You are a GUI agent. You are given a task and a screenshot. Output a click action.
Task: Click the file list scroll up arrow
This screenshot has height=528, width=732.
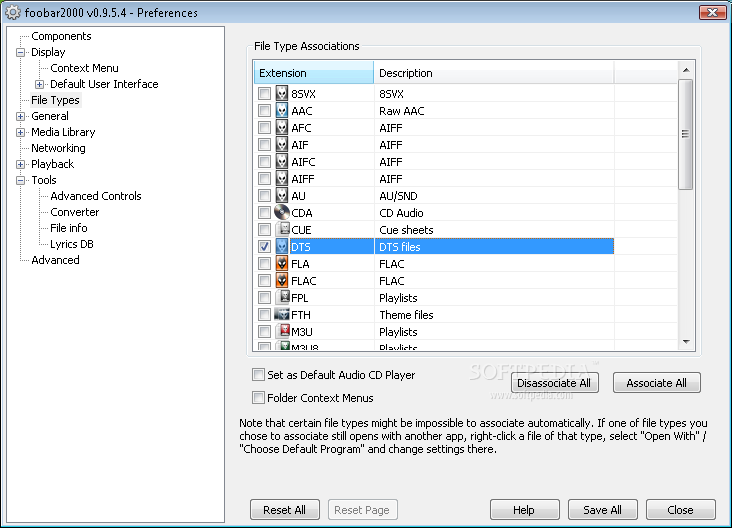(x=685, y=70)
